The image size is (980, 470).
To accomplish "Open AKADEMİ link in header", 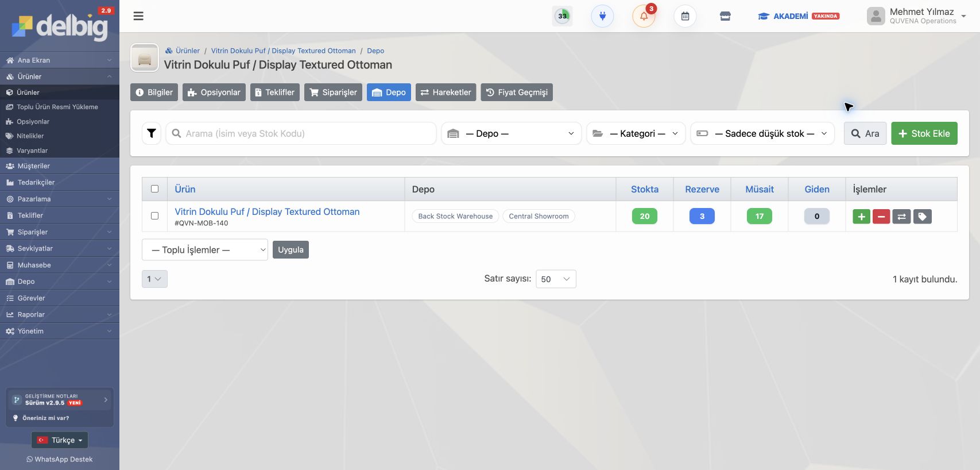I will (x=799, y=16).
